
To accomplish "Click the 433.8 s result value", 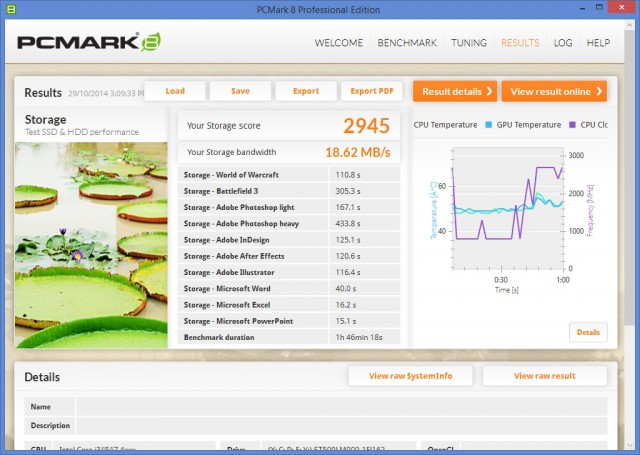I will 348,224.
